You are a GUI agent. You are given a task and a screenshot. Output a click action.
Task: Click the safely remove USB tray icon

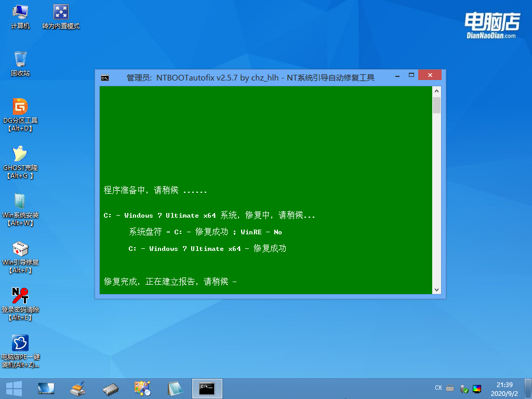[x=463, y=388]
